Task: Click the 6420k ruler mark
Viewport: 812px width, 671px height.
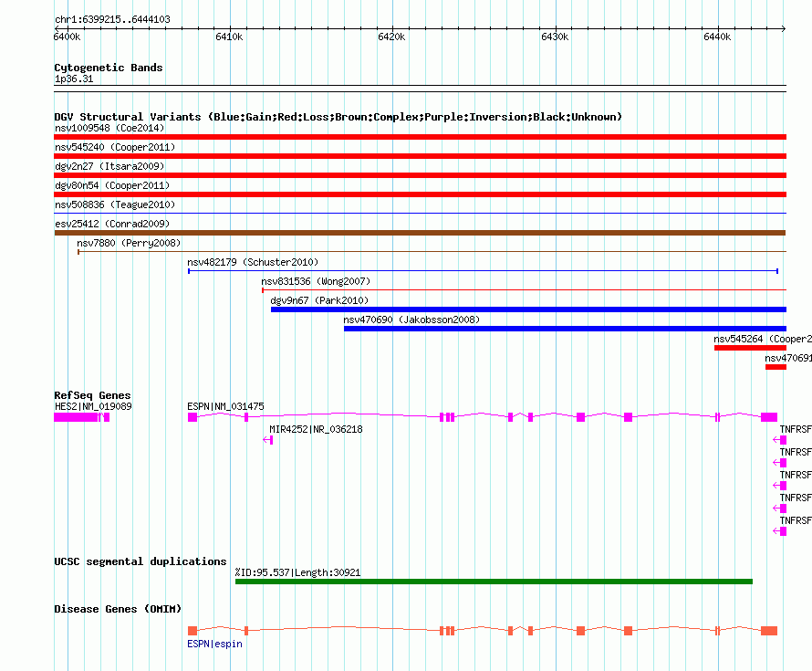Action: (x=391, y=37)
